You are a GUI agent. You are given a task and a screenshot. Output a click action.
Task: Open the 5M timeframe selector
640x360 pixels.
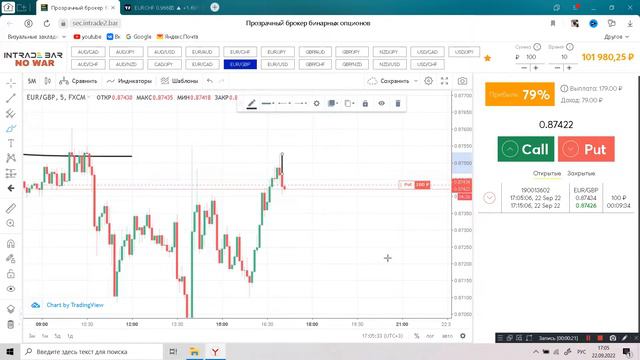32,81
